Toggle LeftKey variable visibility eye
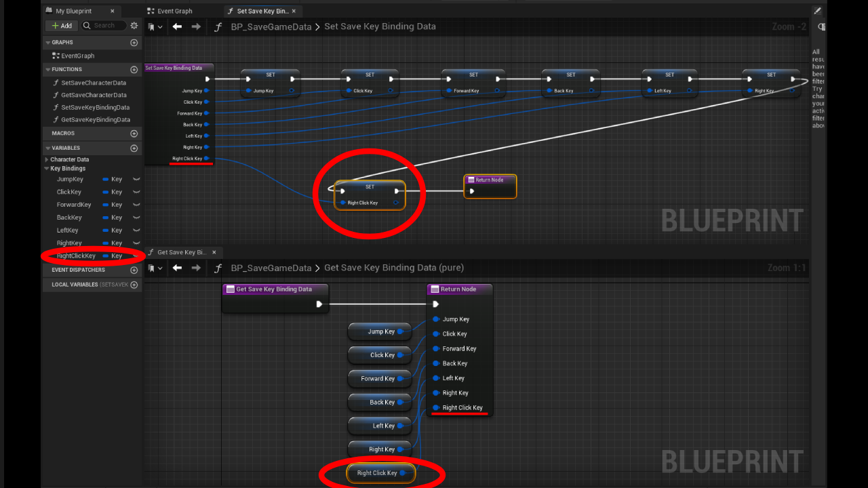Image resolution: width=868 pixels, height=488 pixels. [x=136, y=230]
